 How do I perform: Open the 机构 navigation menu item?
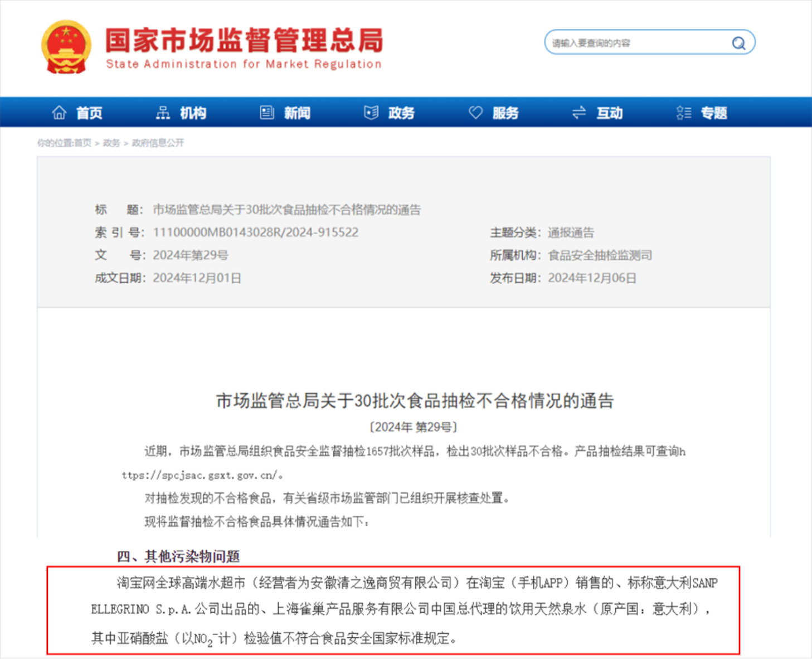193,113
